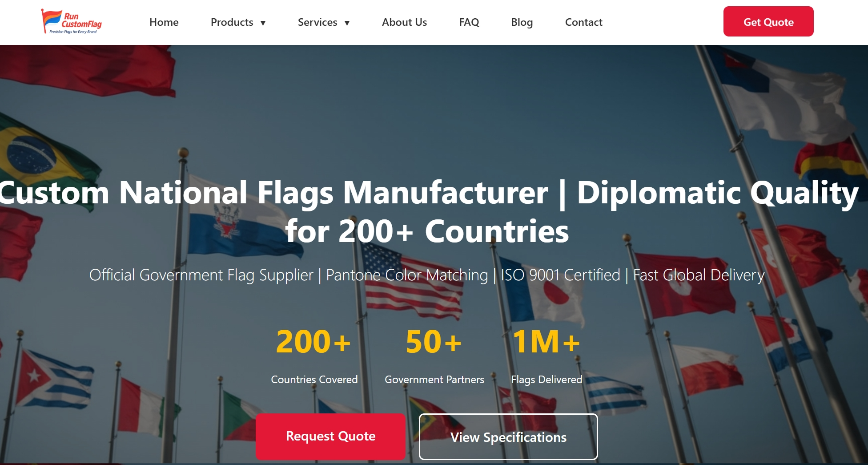The image size is (868, 465).
Task: Click the Flags Delivered label
Action: click(x=547, y=380)
